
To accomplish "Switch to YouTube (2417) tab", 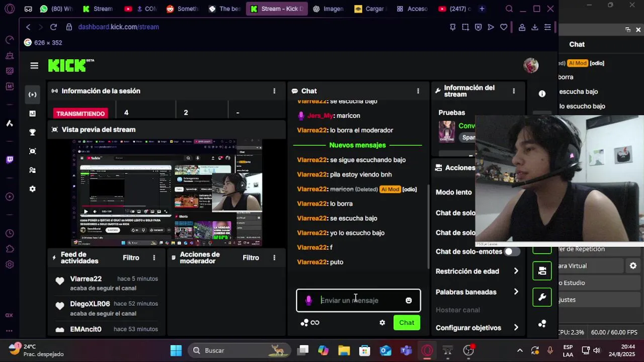I will [454, 9].
